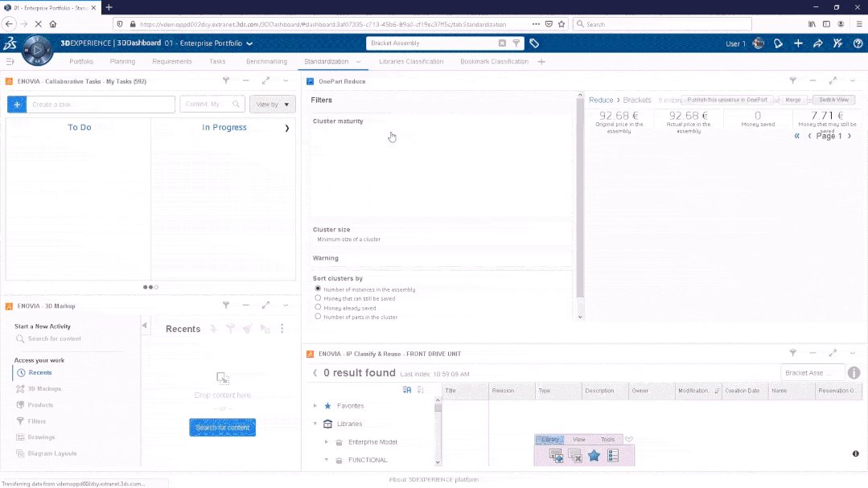
Task: Click the add plus icon in the top bar
Action: [x=798, y=43]
